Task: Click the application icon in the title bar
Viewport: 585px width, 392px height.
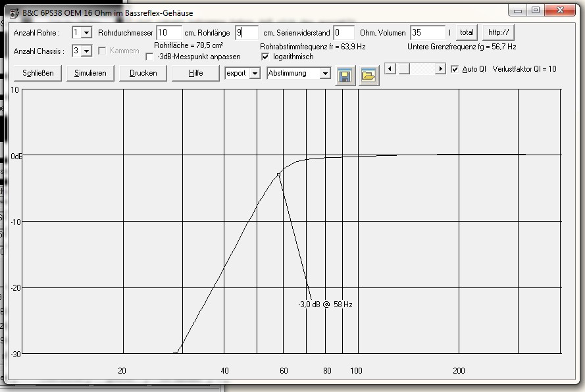Action: [x=14, y=13]
